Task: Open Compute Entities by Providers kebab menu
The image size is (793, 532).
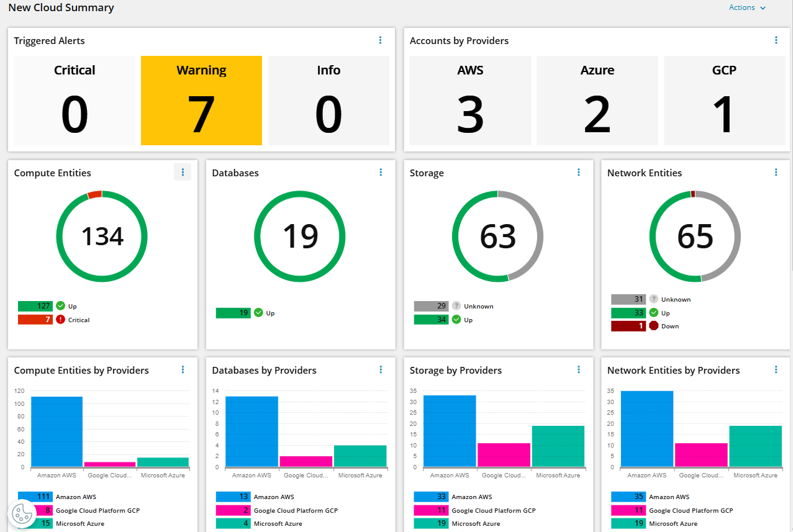Action: point(183,370)
